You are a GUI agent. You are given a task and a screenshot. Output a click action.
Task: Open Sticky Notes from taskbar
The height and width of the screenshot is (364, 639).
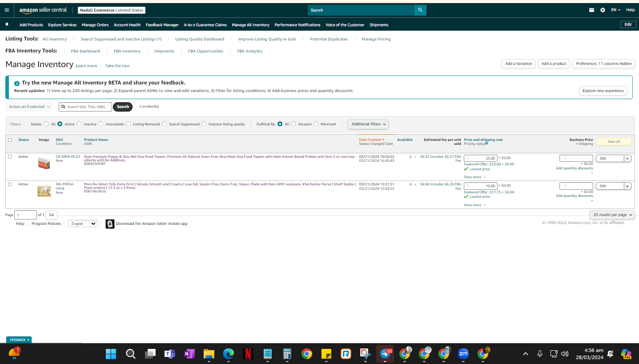coord(326,354)
